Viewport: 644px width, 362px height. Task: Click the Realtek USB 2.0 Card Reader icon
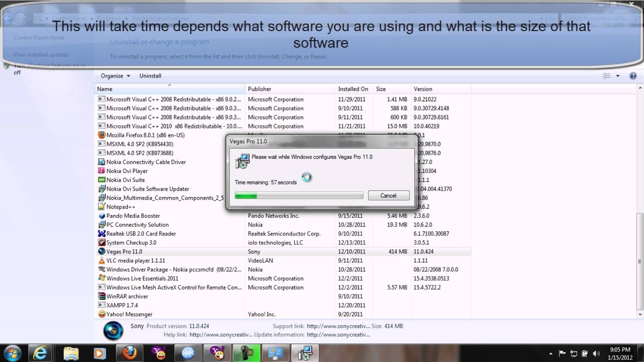(102, 234)
